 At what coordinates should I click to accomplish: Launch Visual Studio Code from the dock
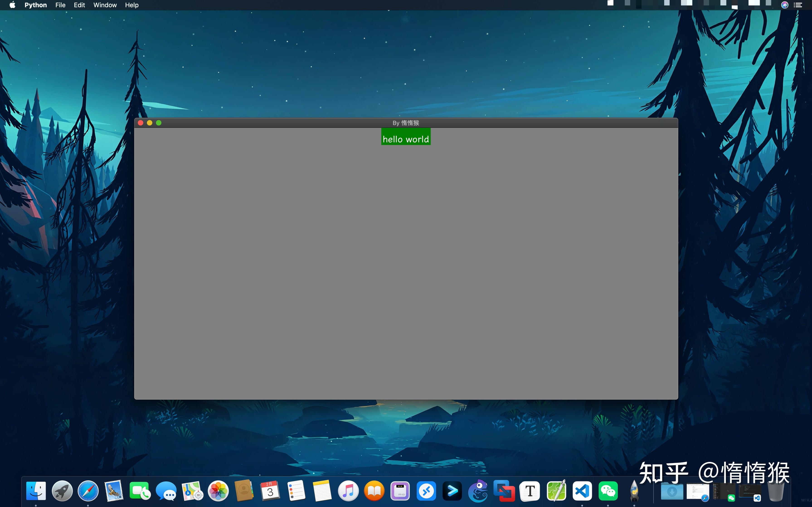click(582, 491)
